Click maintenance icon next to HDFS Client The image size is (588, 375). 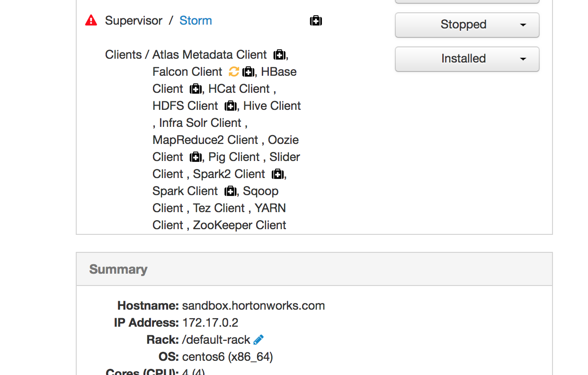click(x=230, y=106)
